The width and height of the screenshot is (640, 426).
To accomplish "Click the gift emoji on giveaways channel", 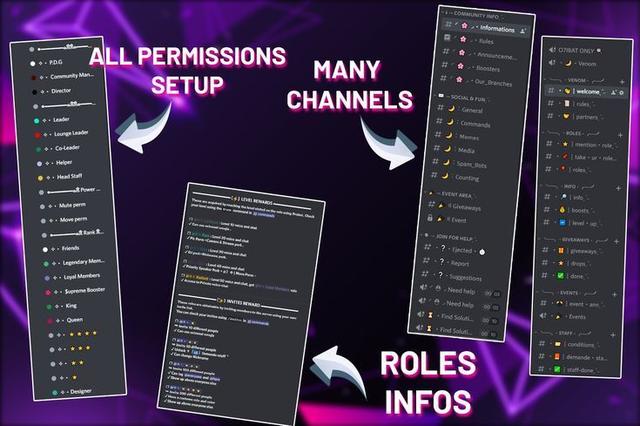I will point(562,250).
